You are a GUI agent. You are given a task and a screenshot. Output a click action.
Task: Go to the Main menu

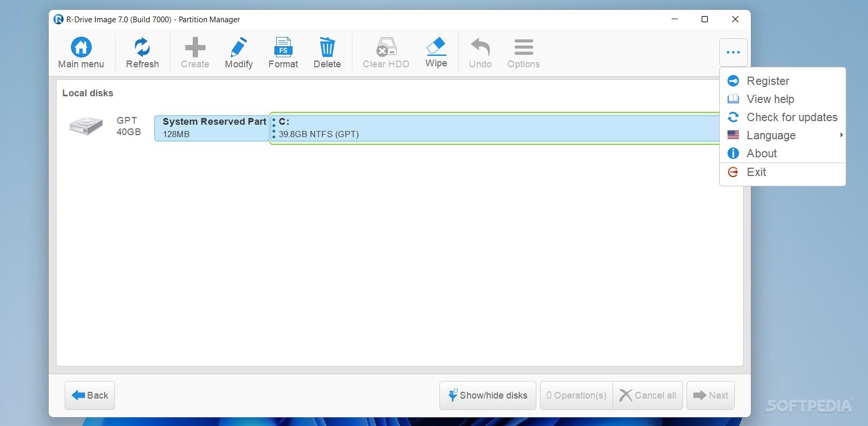point(81,53)
